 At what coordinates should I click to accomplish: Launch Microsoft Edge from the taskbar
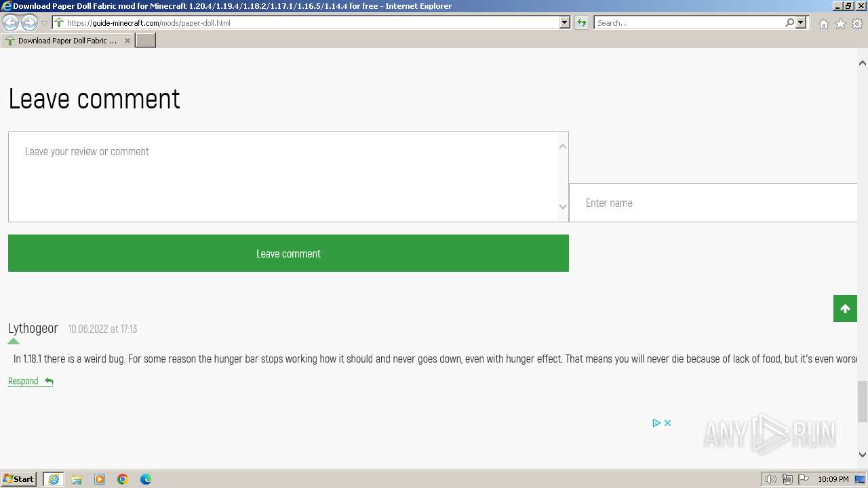146,479
